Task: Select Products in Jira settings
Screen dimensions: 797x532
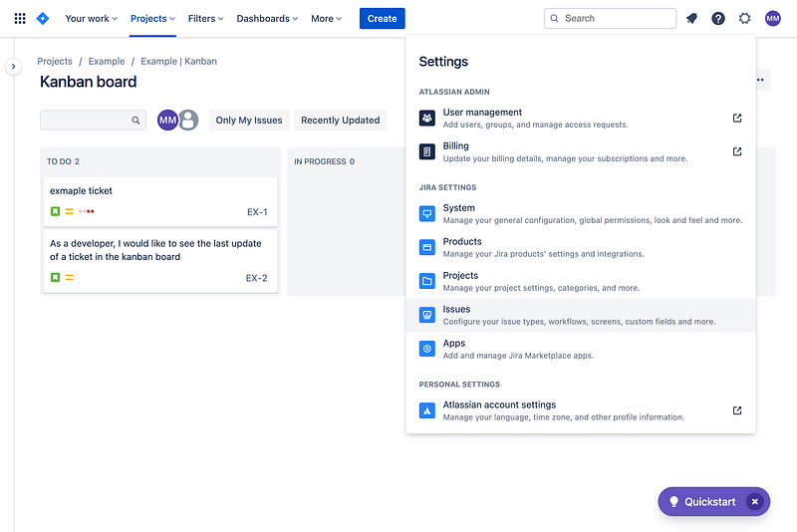Action: tap(581, 247)
